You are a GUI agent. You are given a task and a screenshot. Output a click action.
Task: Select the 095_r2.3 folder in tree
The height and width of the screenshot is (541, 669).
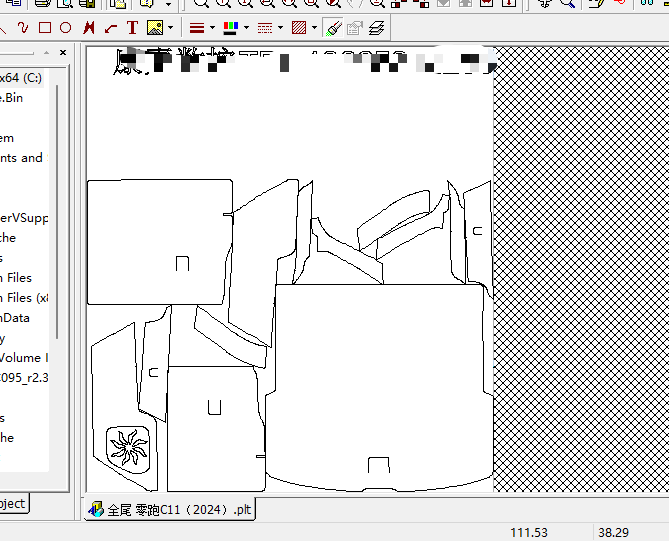24,377
